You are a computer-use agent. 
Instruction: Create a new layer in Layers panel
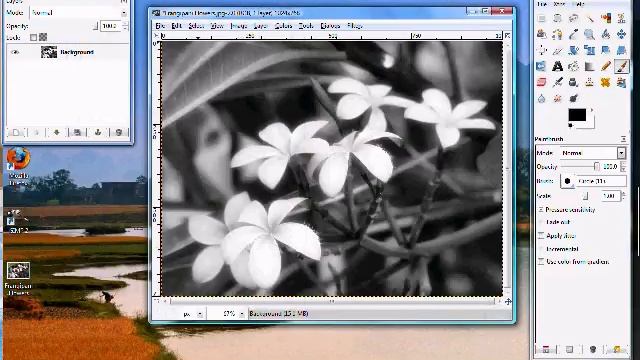point(16,133)
